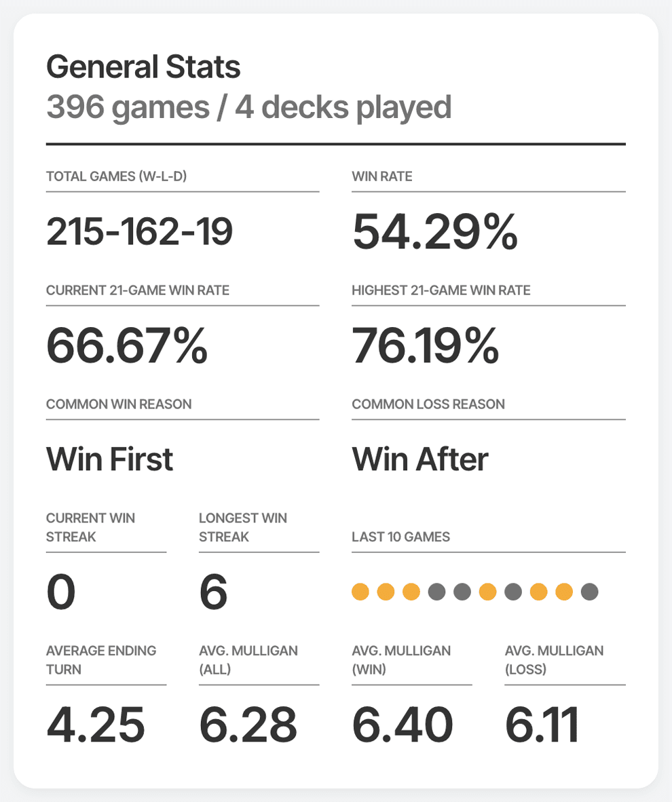The height and width of the screenshot is (802, 672).
Task: Click the 66.67% current 21-game win rate
Action: pyautogui.click(x=127, y=345)
